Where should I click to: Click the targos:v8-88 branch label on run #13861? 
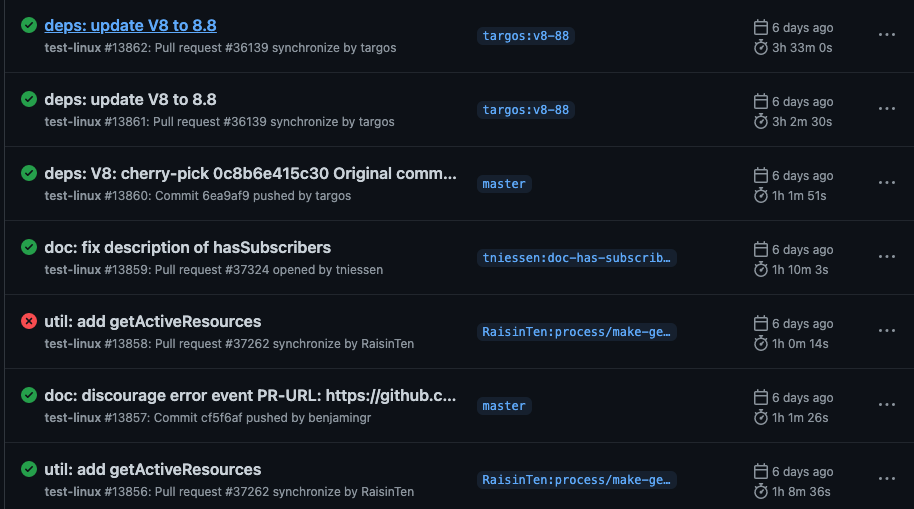point(526,110)
